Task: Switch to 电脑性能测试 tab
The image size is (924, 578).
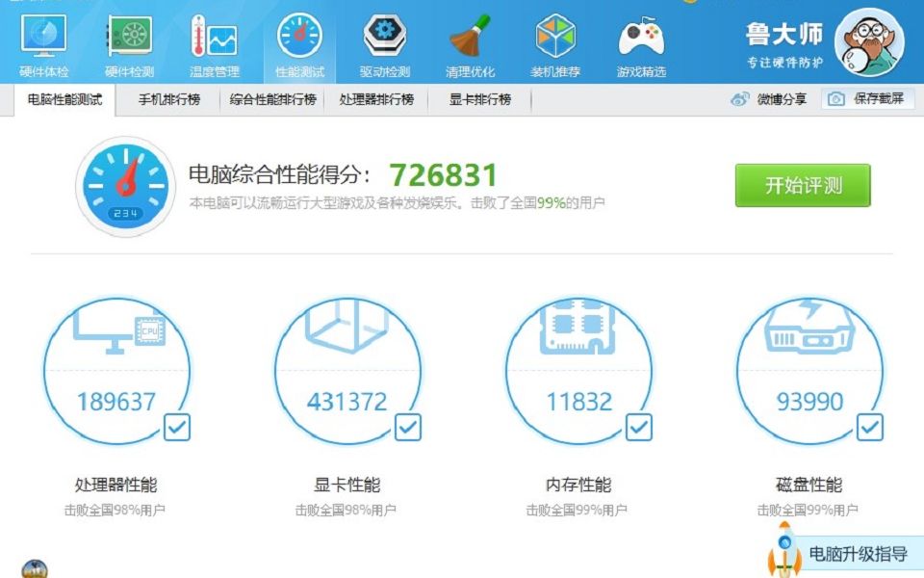Action: point(64,99)
